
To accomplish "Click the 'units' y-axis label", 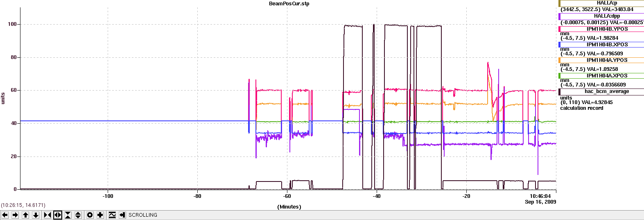I will (x=3, y=98).
